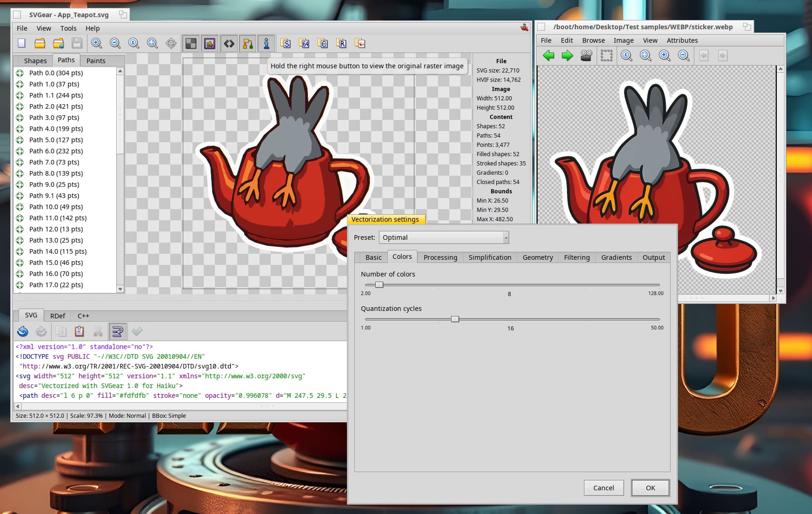Click the slideshow camera icon in image viewer
Image resolution: width=812 pixels, height=514 pixels.
[586, 56]
